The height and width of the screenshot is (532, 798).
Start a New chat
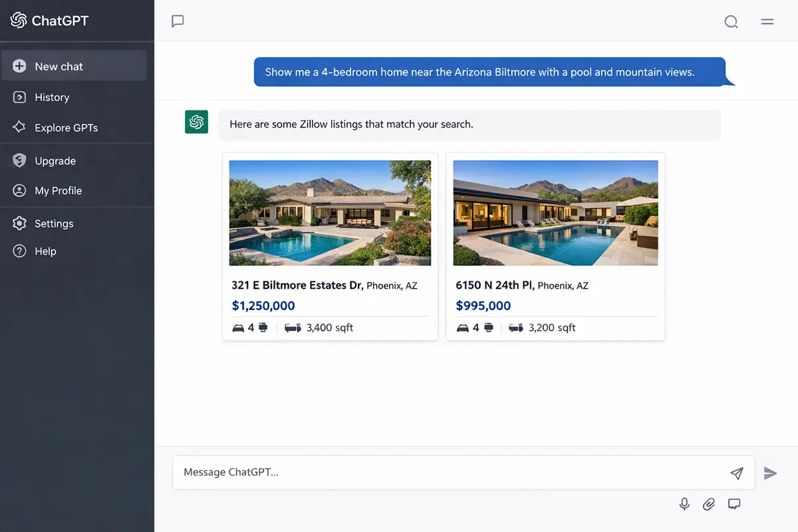click(74, 66)
